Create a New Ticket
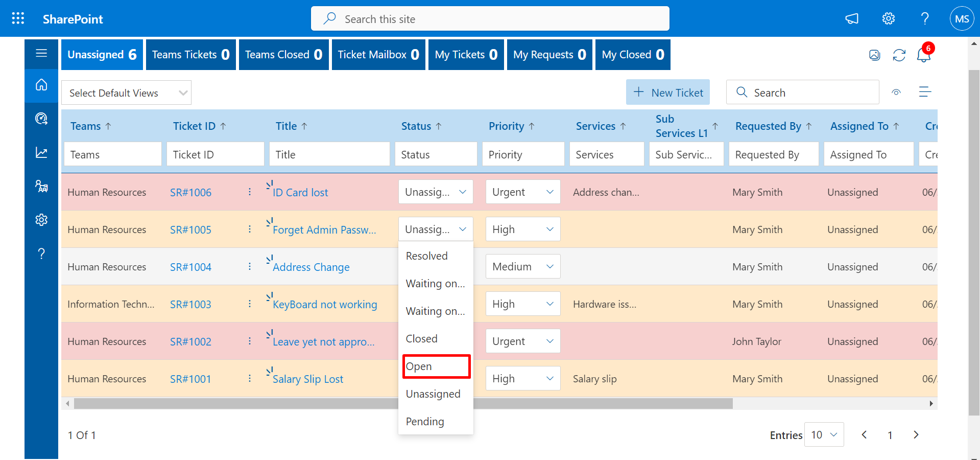The height and width of the screenshot is (460, 980). pyautogui.click(x=668, y=92)
